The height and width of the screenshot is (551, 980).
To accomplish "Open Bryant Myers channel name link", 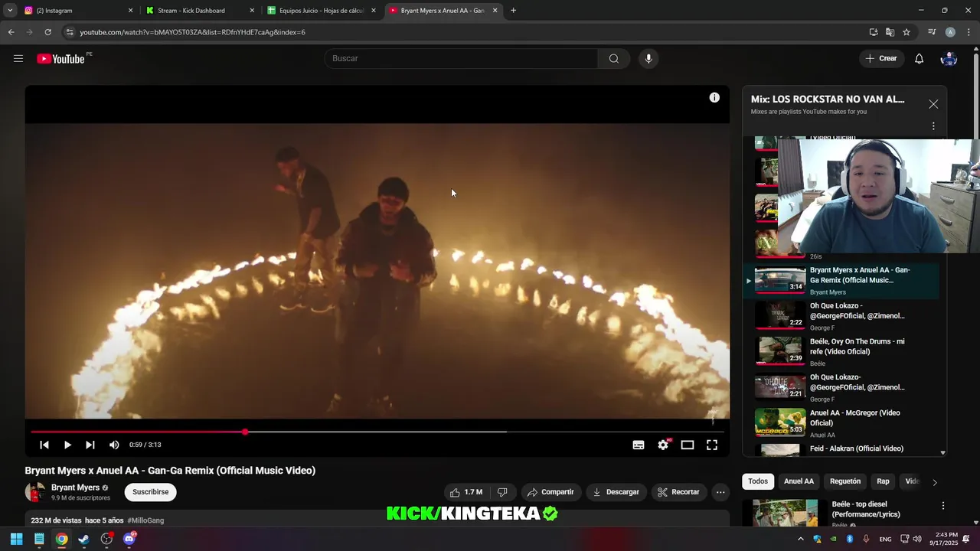I will [x=75, y=487].
